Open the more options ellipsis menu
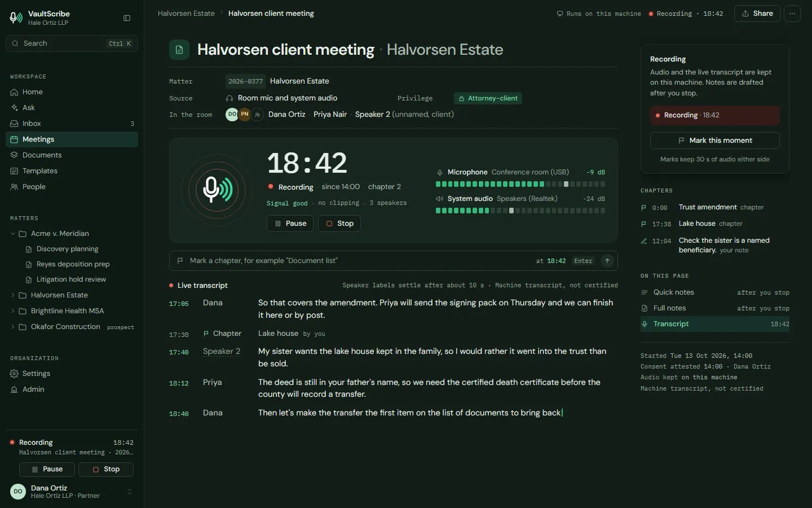 point(792,14)
